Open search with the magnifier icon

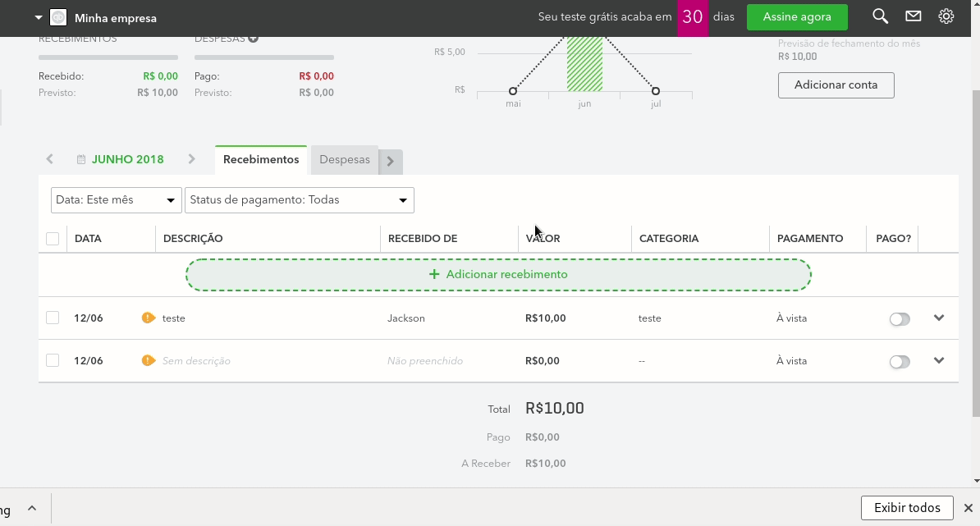[x=880, y=16]
